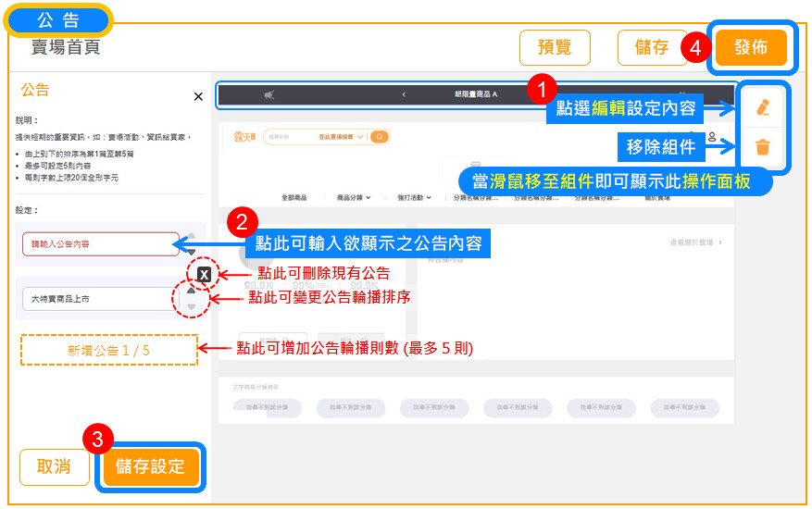Click the black X delete announcement icon
The width and height of the screenshot is (812, 509).
[x=204, y=274]
